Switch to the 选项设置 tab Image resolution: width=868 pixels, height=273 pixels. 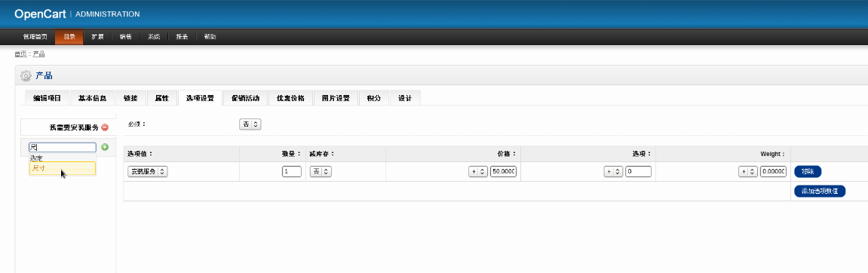200,98
